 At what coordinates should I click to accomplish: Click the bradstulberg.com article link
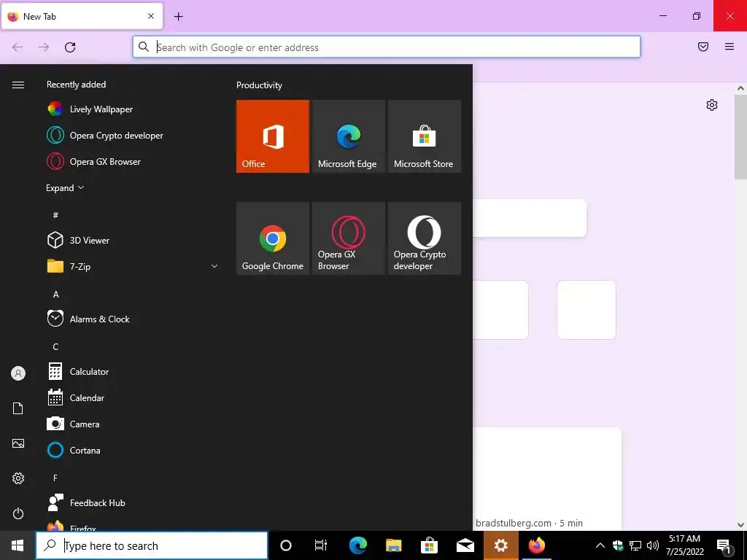[x=529, y=523]
